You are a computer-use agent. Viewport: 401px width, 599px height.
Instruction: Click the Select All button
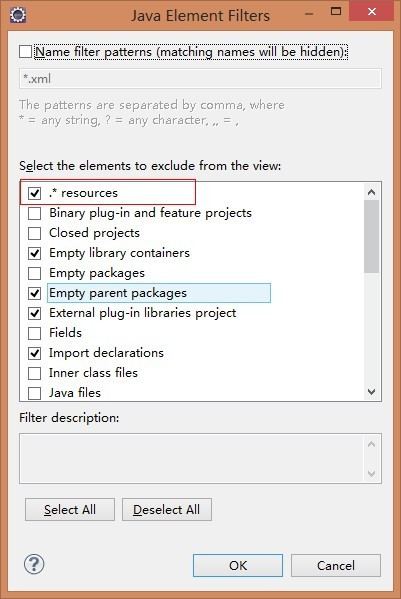pyautogui.click(x=70, y=509)
